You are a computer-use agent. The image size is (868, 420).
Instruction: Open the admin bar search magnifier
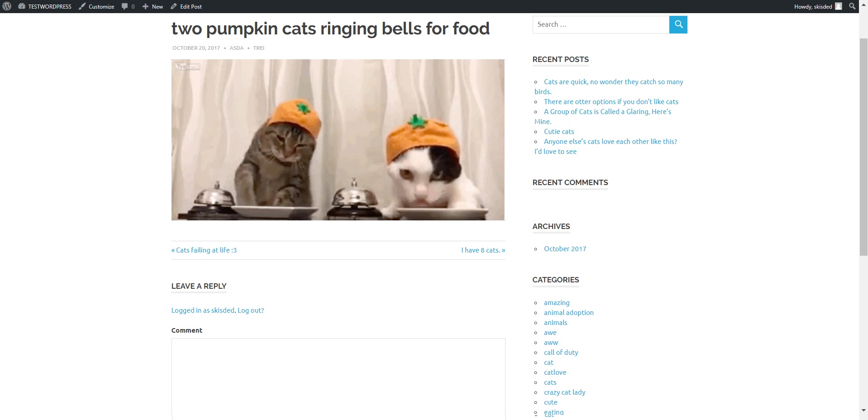pos(852,6)
